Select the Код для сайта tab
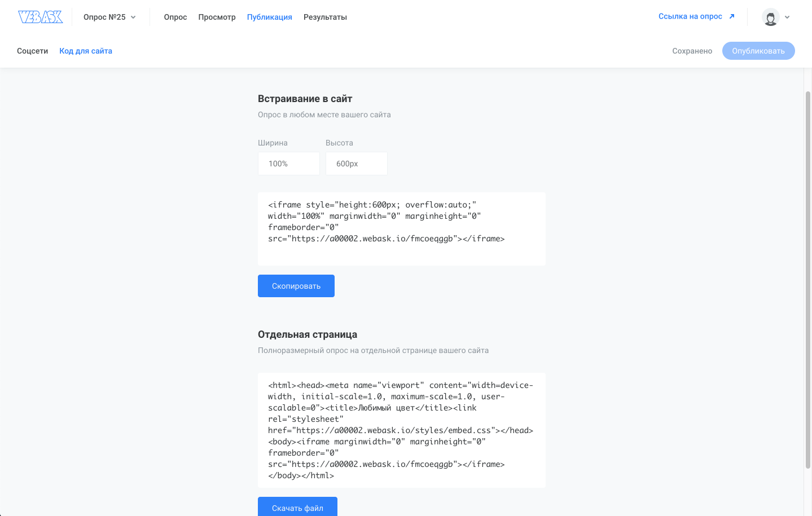812x516 pixels. pyautogui.click(x=85, y=51)
